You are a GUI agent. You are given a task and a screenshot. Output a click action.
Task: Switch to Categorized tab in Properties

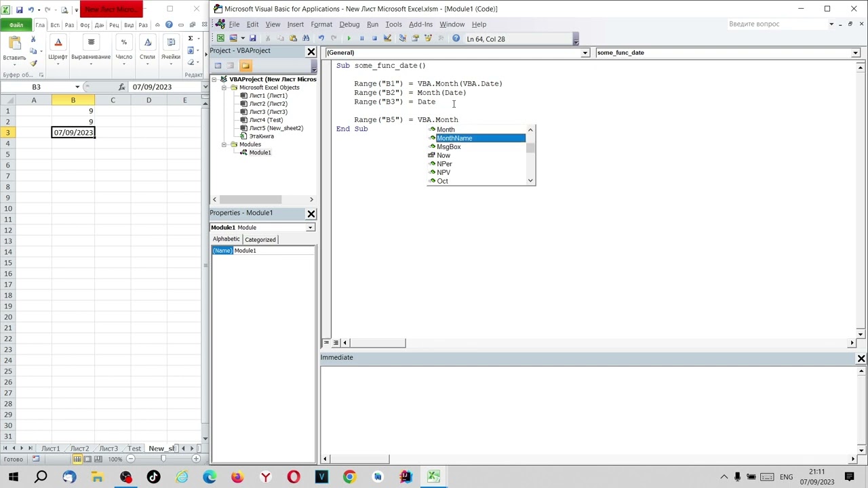pyautogui.click(x=260, y=240)
